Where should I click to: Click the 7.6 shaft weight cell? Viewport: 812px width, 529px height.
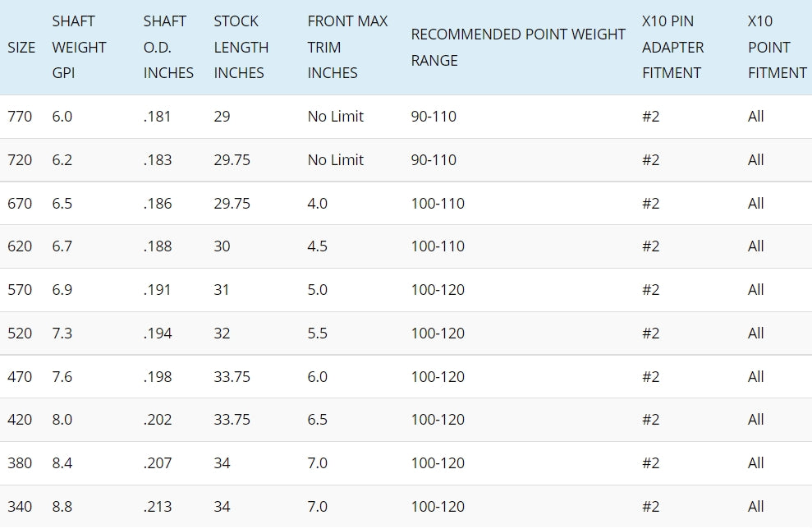[x=62, y=377]
